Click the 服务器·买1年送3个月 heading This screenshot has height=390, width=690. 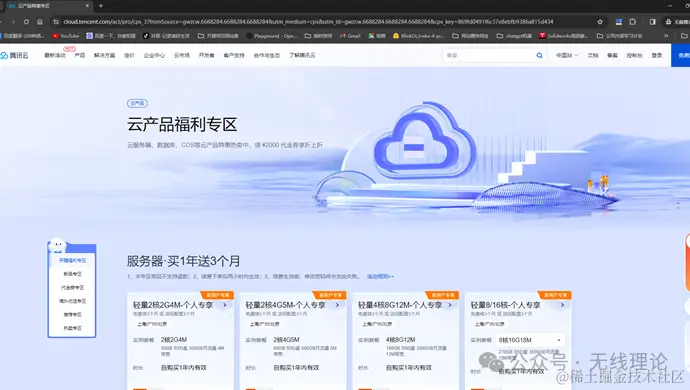click(x=184, y=261)
